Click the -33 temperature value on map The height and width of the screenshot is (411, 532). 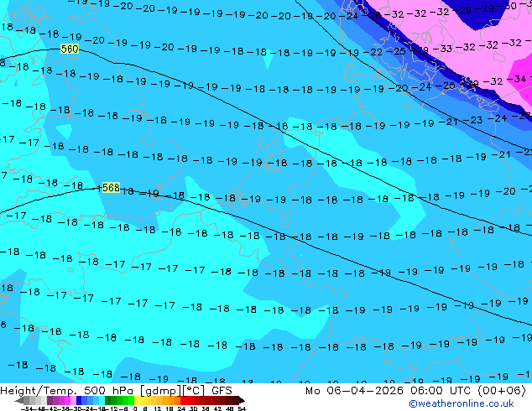442,49
